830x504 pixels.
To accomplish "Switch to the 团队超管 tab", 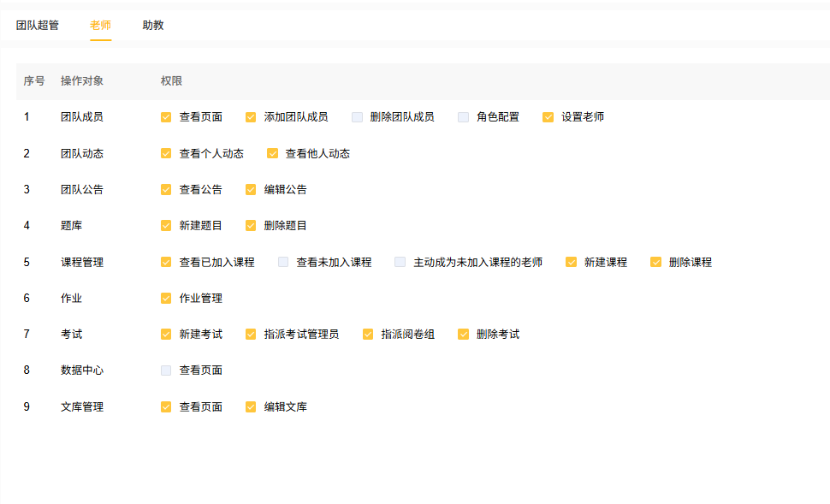I will [38, 25].
